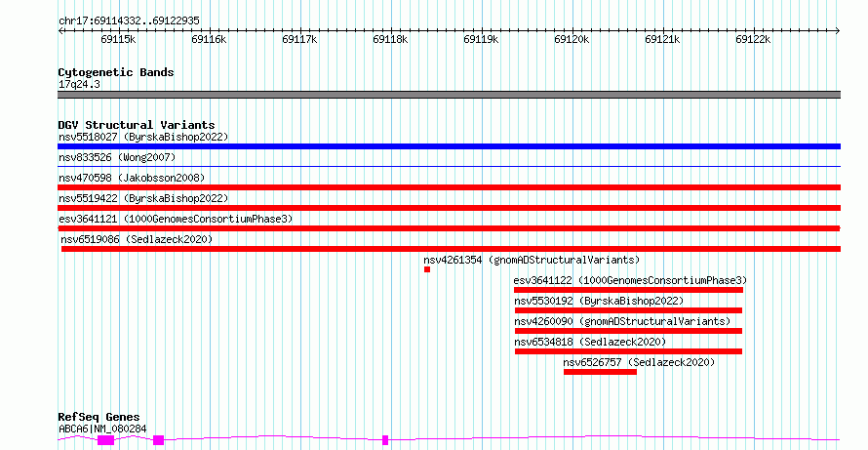Click the chr17:69114332..69122935 coordinate label
Viewport: 868px width, 450px height.
[130, 21]
